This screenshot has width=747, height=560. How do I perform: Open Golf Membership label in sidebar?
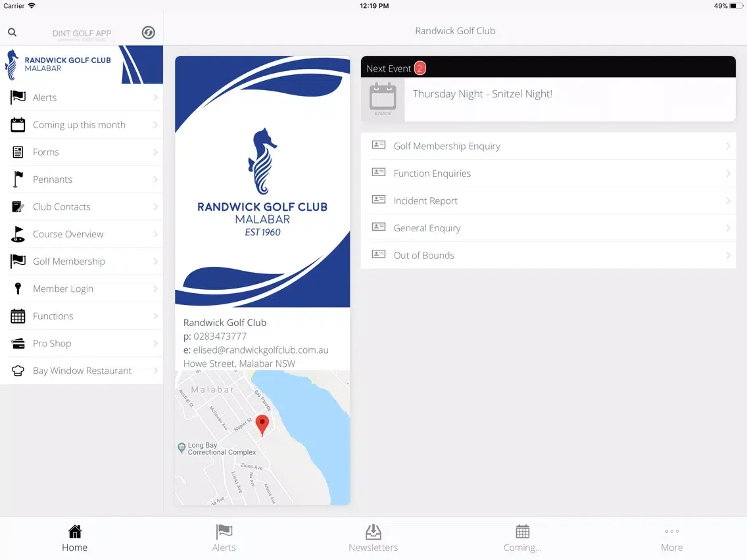(x=68, y=262)
